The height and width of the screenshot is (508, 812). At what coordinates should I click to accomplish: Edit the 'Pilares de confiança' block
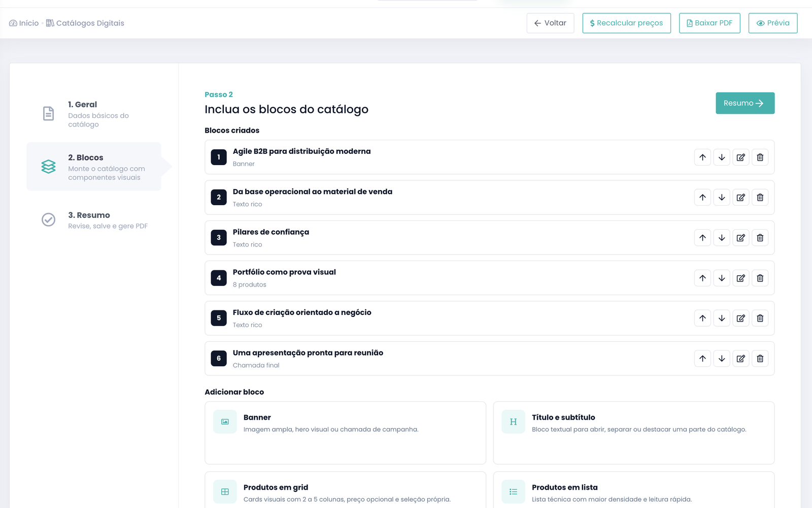[741, 238]
